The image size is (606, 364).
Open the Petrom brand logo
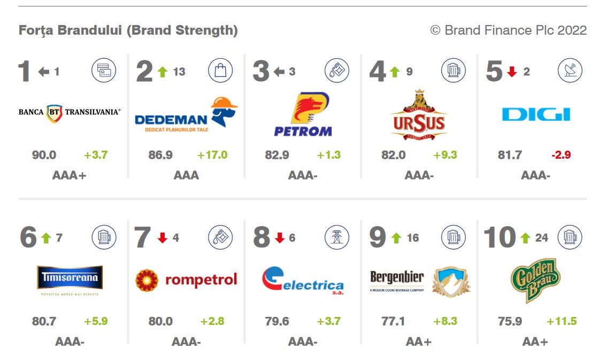[303, 114]
